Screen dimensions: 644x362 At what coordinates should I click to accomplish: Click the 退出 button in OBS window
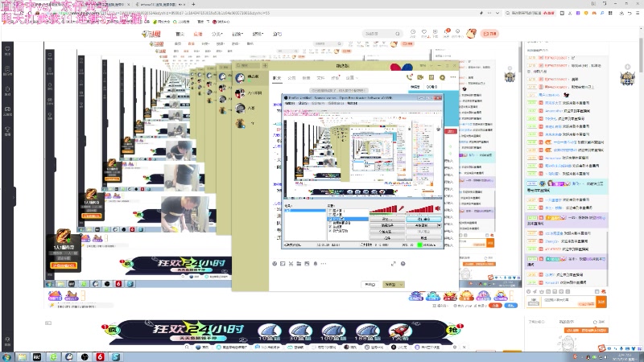424,237
